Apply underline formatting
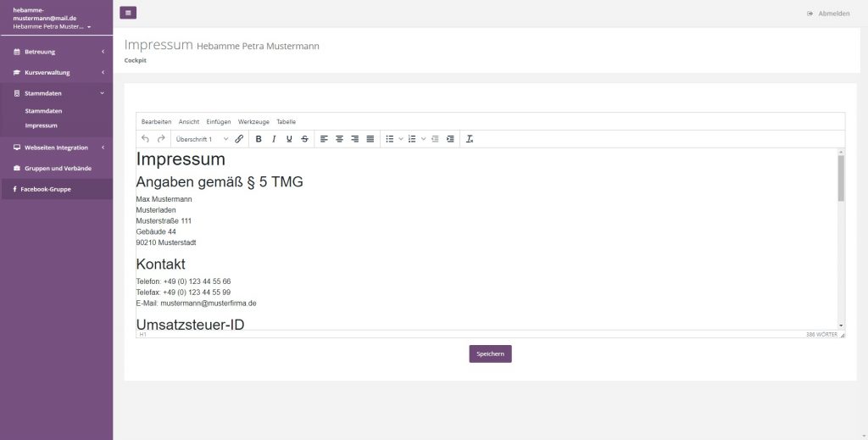Image resolution: width=868 pixels, height=440 pixels. coord(289,139)
